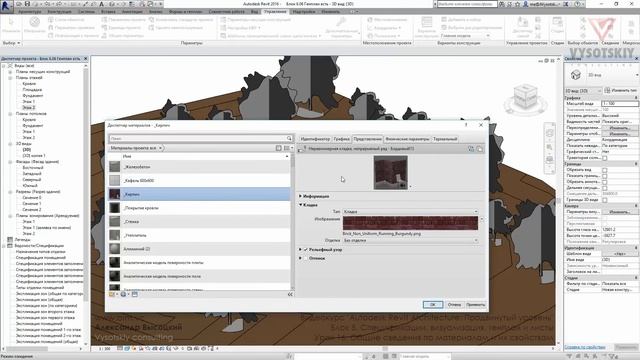Open the asset browser icon
The width and height of the screenshot is (640, 360).
[x=135, y=294]
